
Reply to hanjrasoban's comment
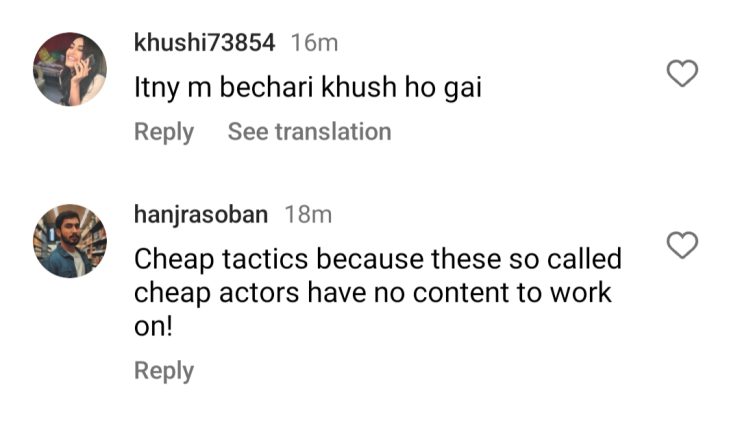[164, 371]
